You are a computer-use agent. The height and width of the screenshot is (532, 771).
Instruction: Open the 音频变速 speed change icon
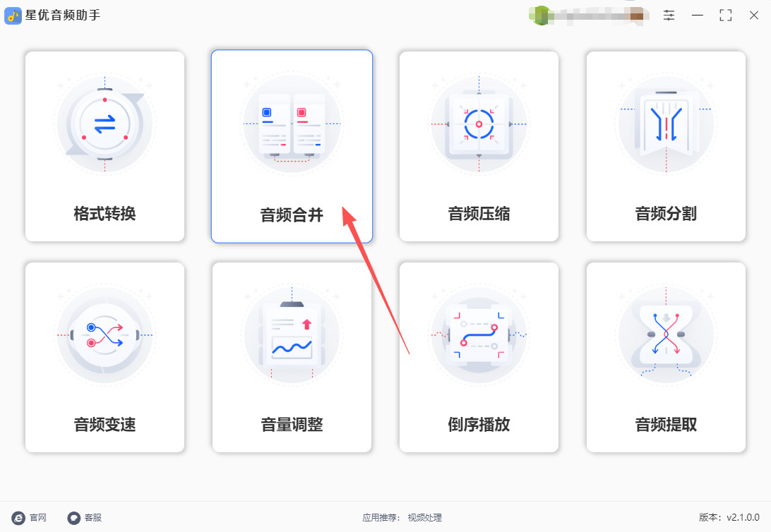tap(104, 334)
